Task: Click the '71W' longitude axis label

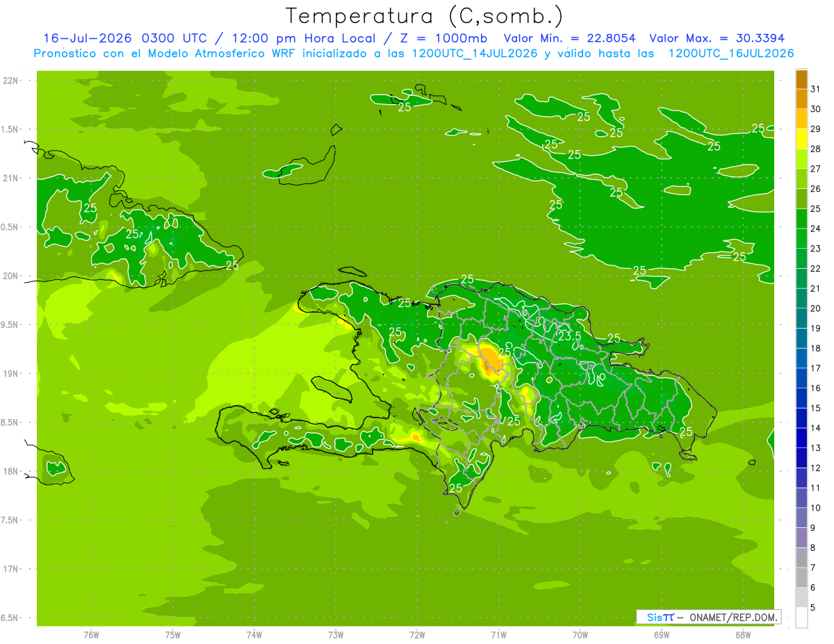Action: (498, 635)
